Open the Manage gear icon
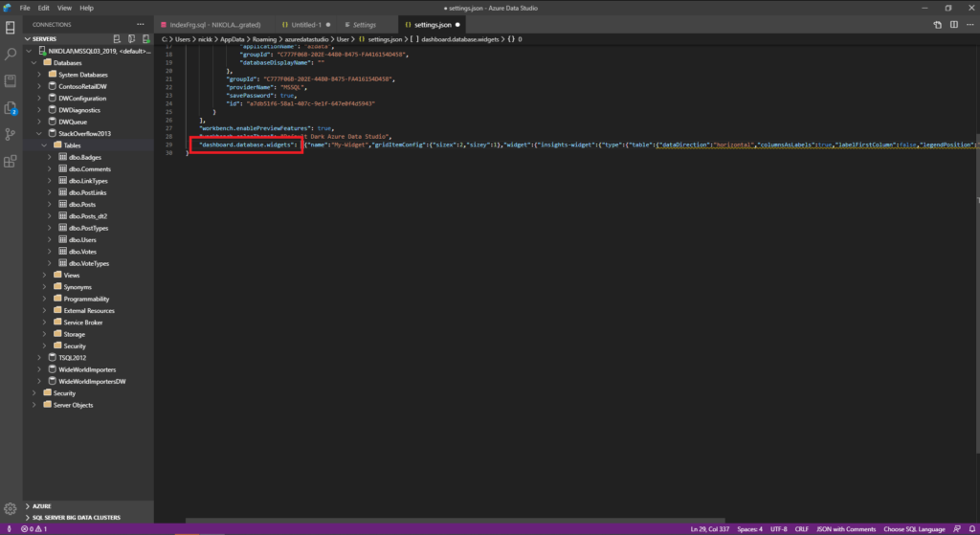This screenshot has height=535, width=980. click(x=10, y=509)
